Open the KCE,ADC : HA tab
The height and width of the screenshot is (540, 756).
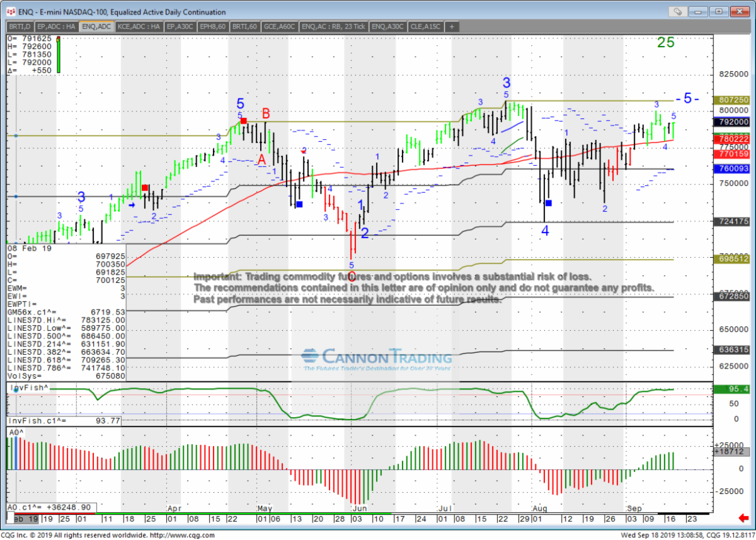[139, 26]
